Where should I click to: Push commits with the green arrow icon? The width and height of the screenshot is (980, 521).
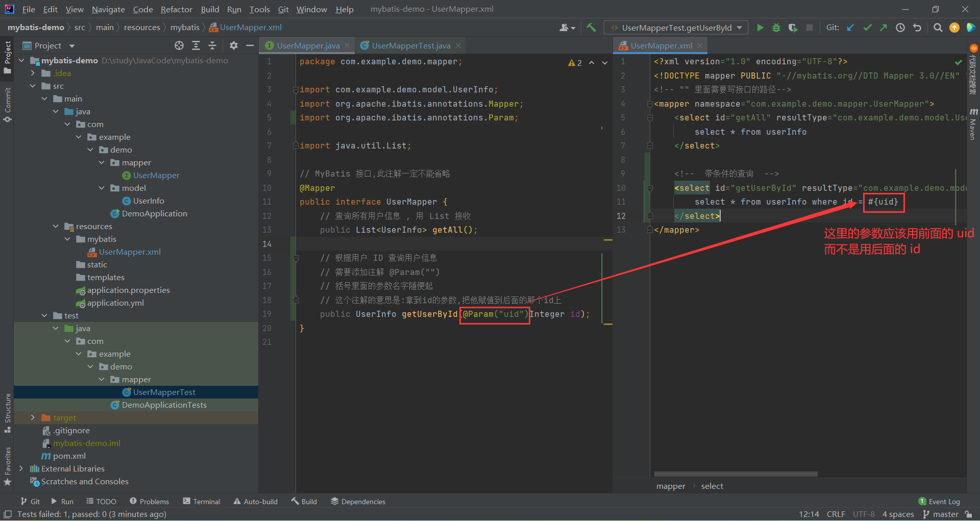[x=884, y=28]
